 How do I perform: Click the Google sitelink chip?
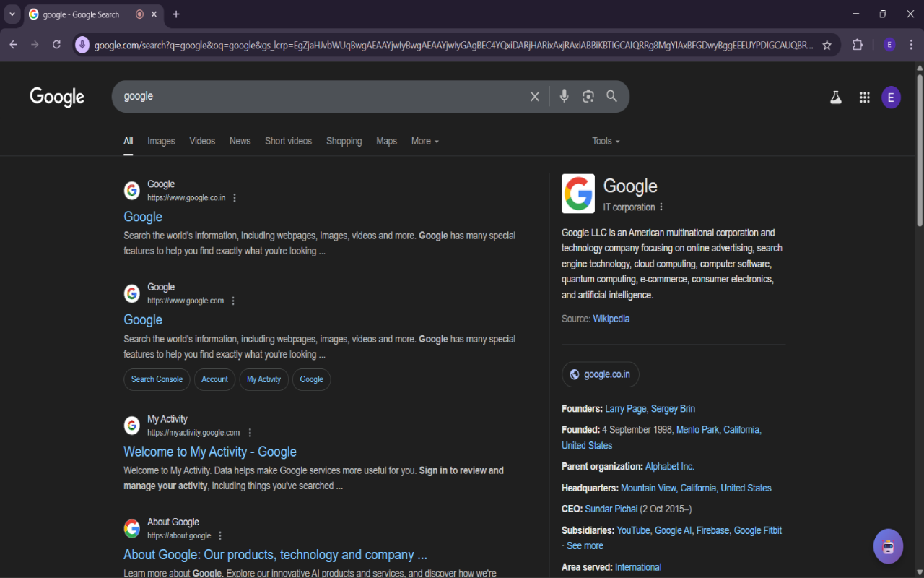coord(311,379)
